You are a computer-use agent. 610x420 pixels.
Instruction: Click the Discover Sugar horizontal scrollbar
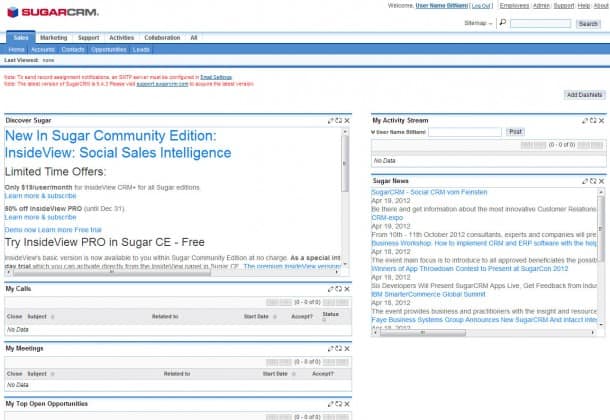coord(173,272)
